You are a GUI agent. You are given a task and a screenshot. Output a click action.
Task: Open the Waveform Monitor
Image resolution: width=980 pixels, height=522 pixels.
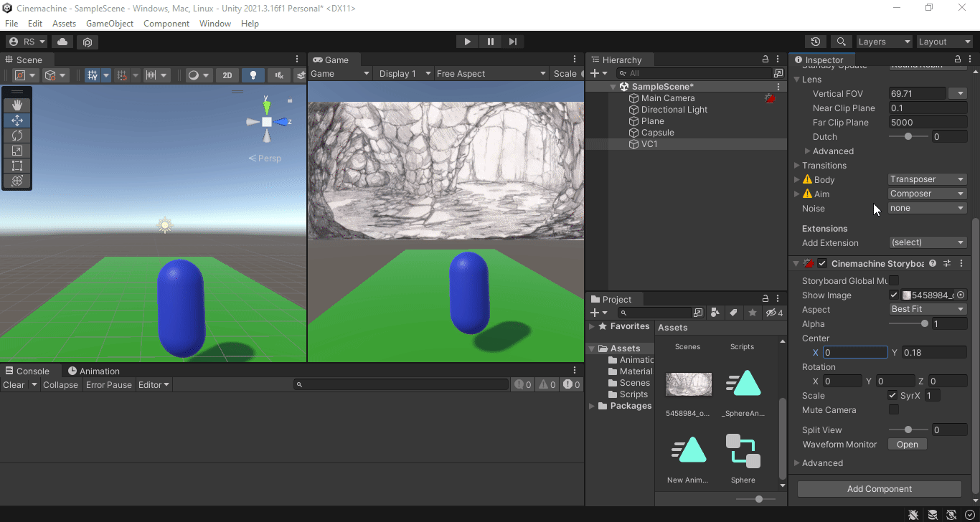[x=907, y=444]
